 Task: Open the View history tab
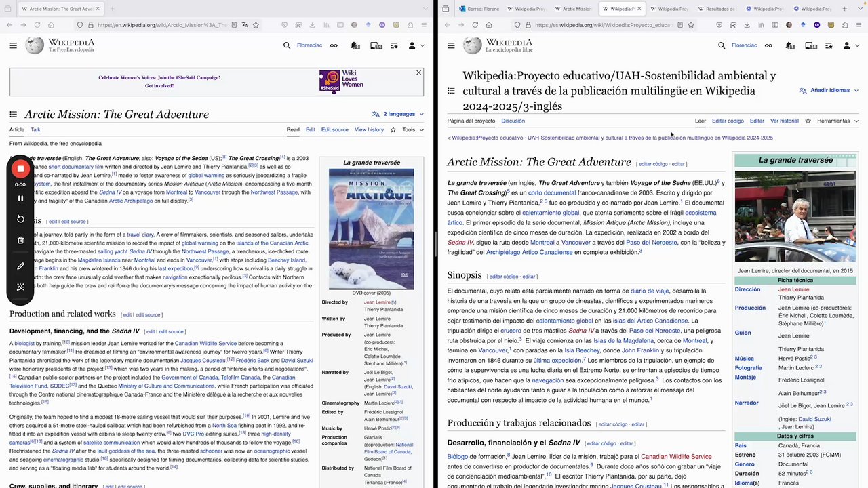369,129
